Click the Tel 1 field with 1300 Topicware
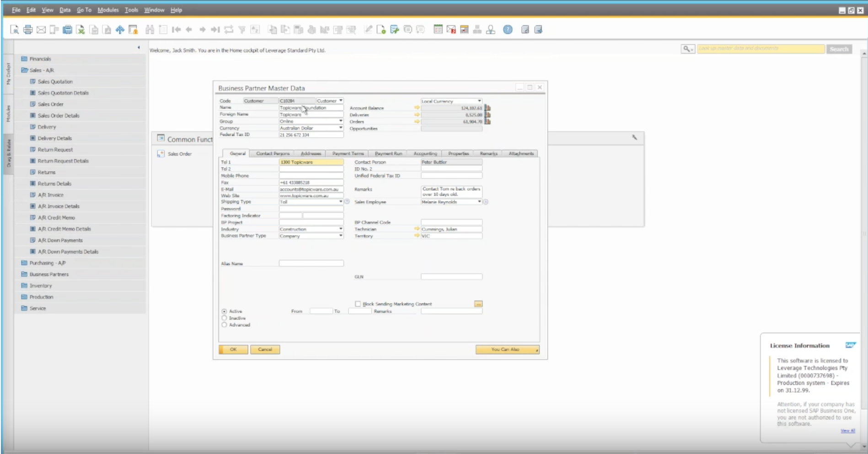The width and height of the screenshot is (868, 454). [311, 162]
